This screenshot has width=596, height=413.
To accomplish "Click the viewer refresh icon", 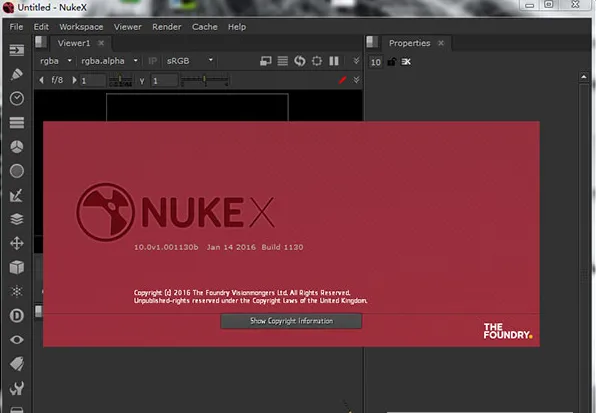I will pyautogui.click(x=300, y=61).
